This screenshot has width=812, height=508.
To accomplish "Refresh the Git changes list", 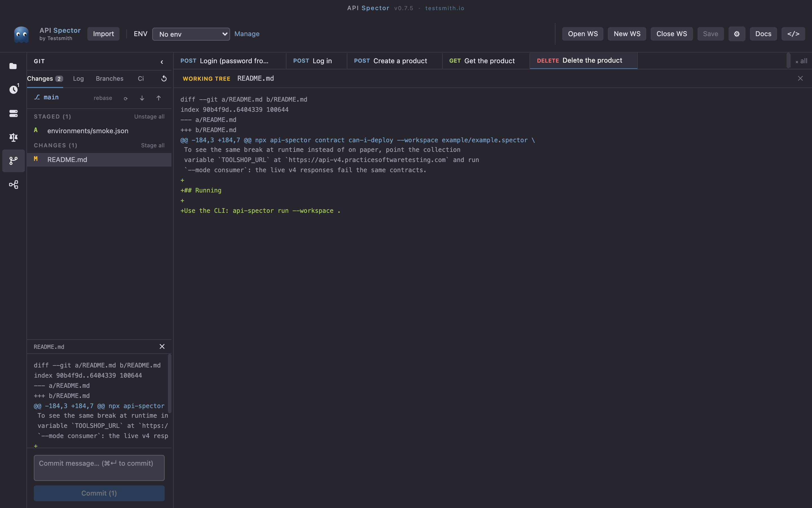I will 164,79.
